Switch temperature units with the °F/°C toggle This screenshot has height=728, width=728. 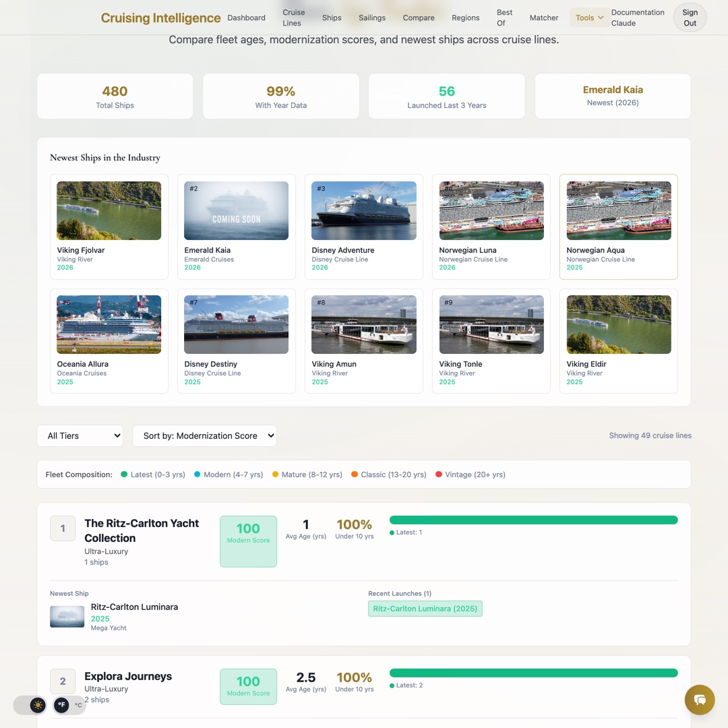click(x=69, y=705)
